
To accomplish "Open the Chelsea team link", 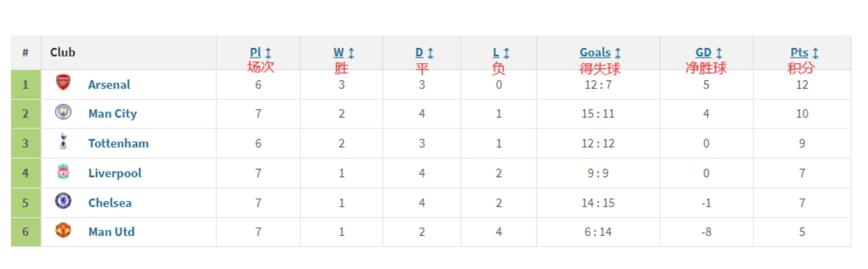I will 110,202.
